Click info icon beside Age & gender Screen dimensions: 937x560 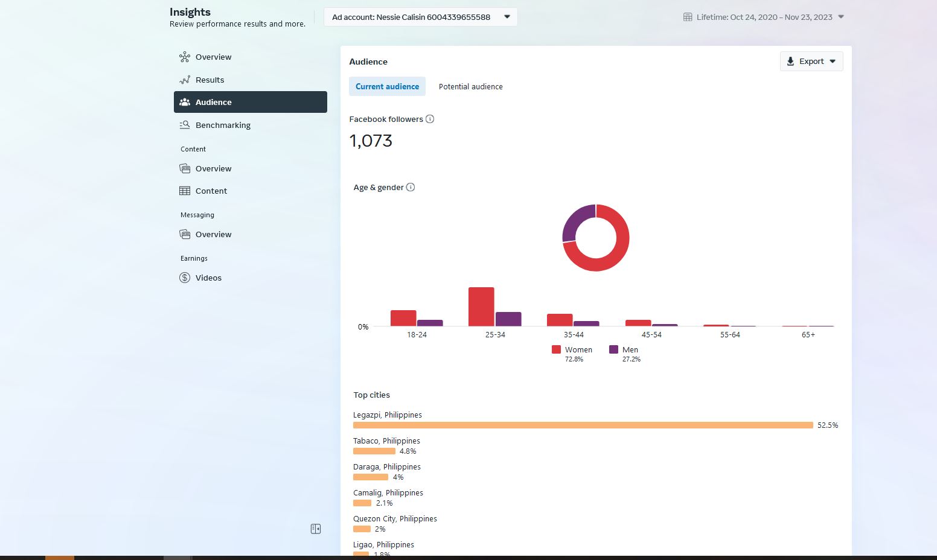(411, 187)
